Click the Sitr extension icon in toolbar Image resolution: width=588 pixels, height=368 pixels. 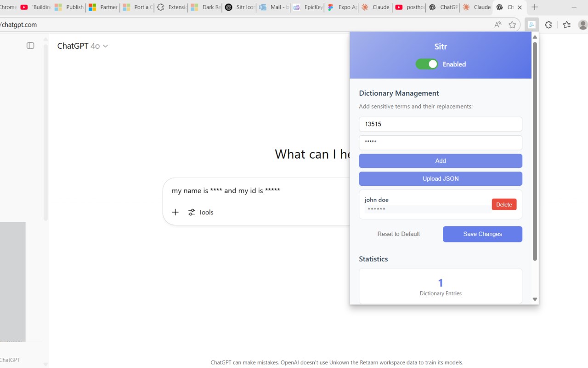531,25
